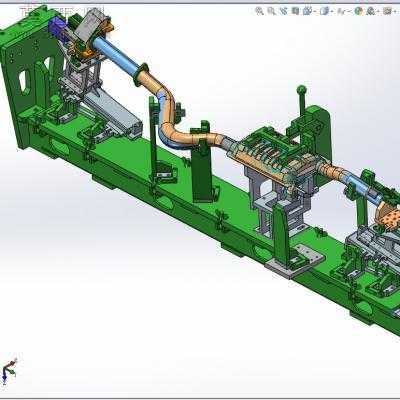Expand the View Orientation dropdown arrow
Viewport: 400px width, 400px height.
(x=315, y=12)
